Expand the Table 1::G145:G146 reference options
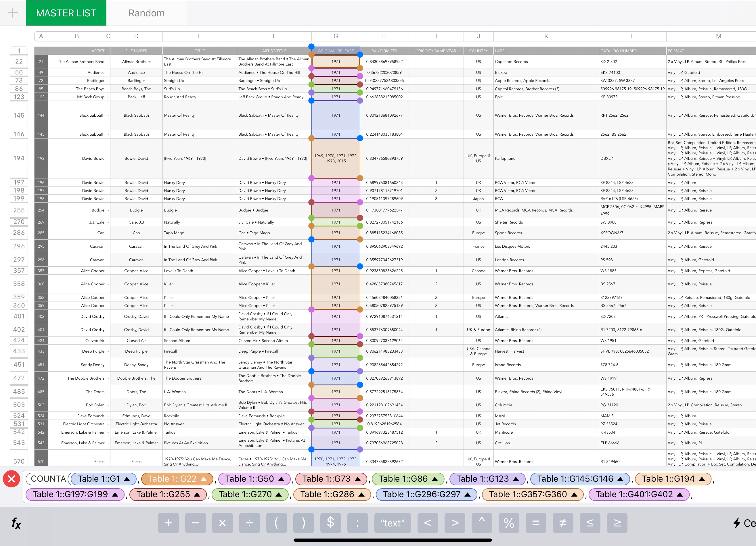Screen dimensions: 756x546 (620, 479)
